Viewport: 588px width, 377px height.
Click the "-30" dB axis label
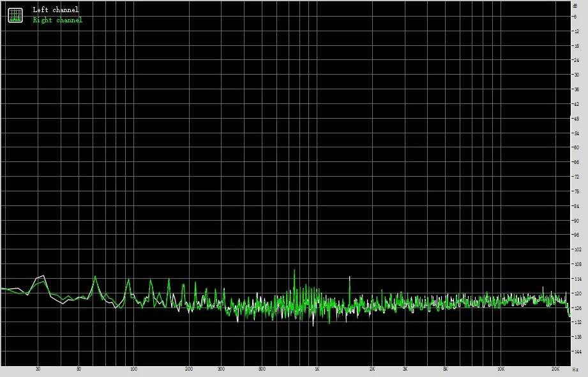point(576,75)
